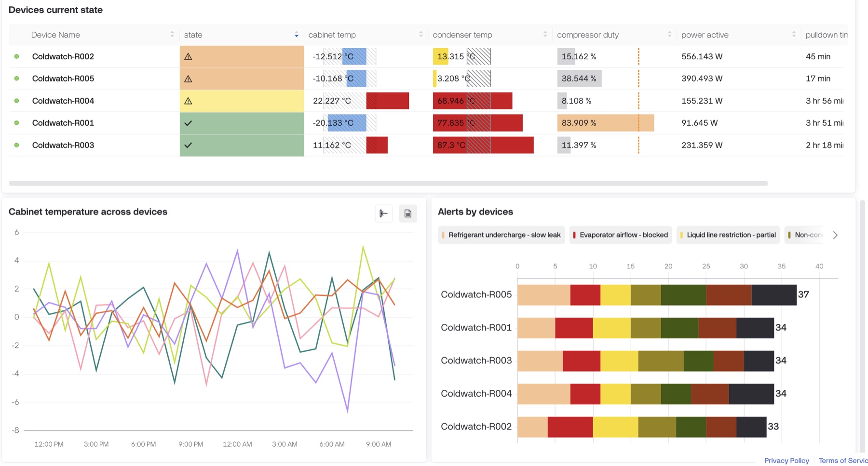Viewport: 868px width, 466px height.
Task: Sort by cabinet temp column arrows
Action: pos(421,35)
